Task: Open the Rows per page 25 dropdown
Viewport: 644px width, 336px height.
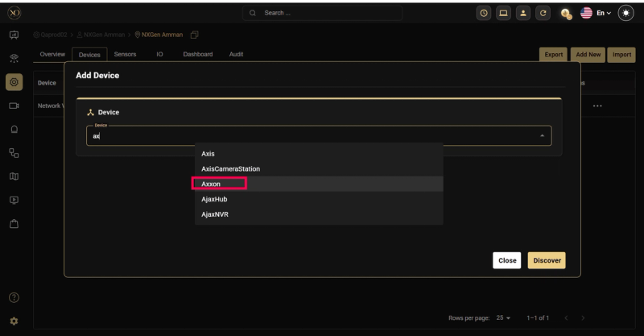Action: [x=503, y=318]
